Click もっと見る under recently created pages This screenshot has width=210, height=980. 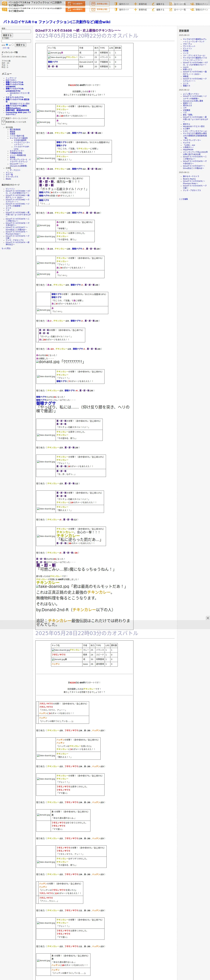click(6, 248)
